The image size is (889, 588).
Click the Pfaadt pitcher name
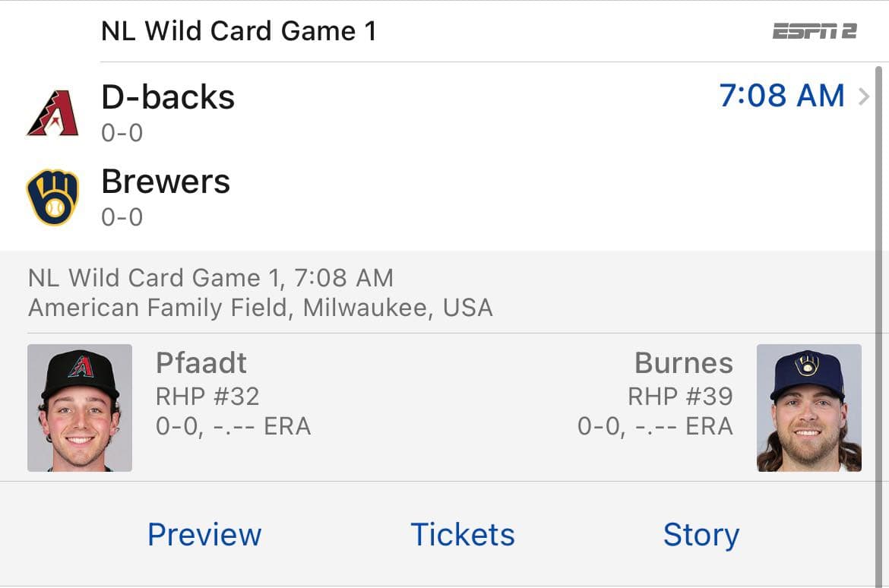pos(201,363)
